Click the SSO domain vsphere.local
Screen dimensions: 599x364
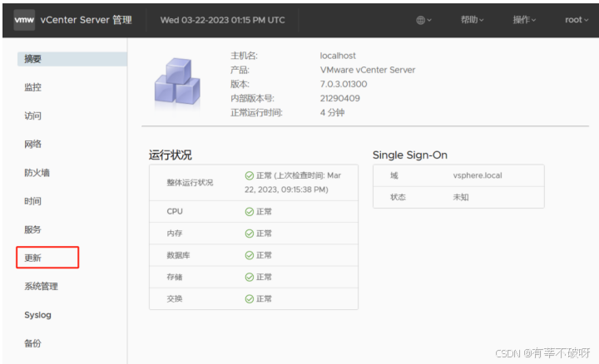478,175
